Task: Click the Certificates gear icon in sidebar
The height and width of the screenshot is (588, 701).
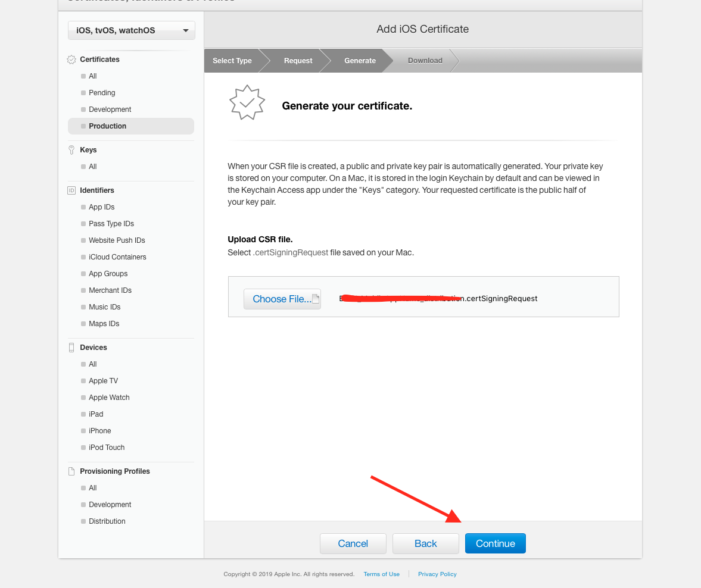Action: pos(71,60)
